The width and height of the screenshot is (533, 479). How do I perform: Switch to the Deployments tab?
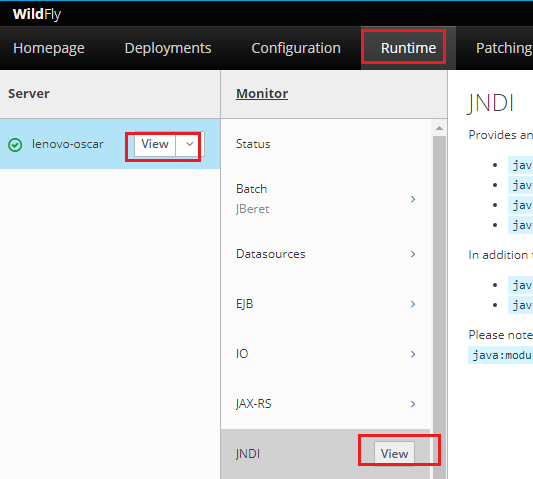pyautogui.click(x=168, y=48)
